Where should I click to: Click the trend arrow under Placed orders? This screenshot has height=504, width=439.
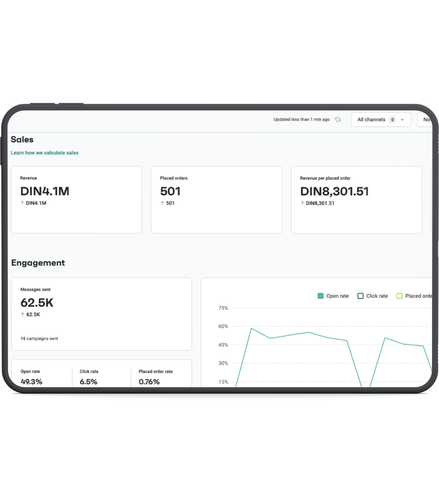(x=162, y=203)
